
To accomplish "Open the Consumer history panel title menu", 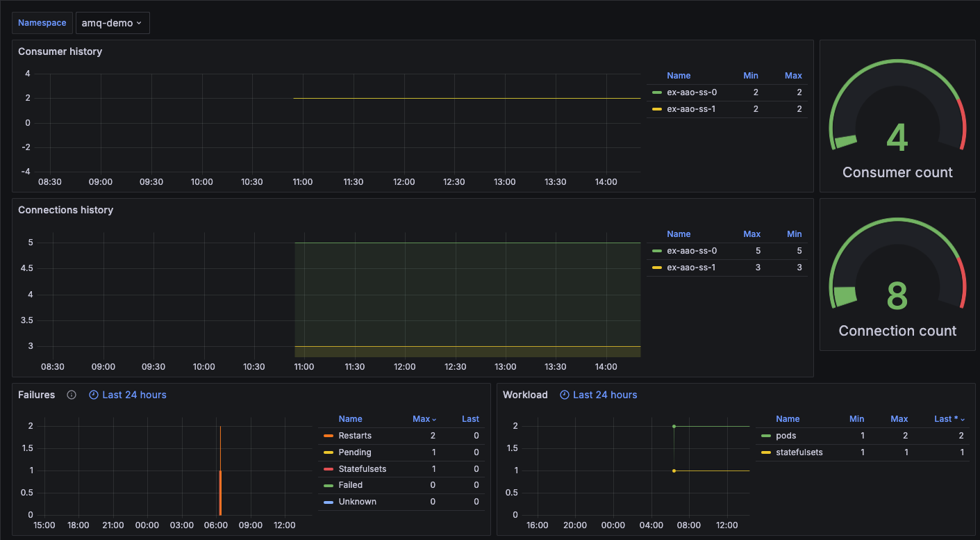I will pyautogui.click(x=60, y=51).
